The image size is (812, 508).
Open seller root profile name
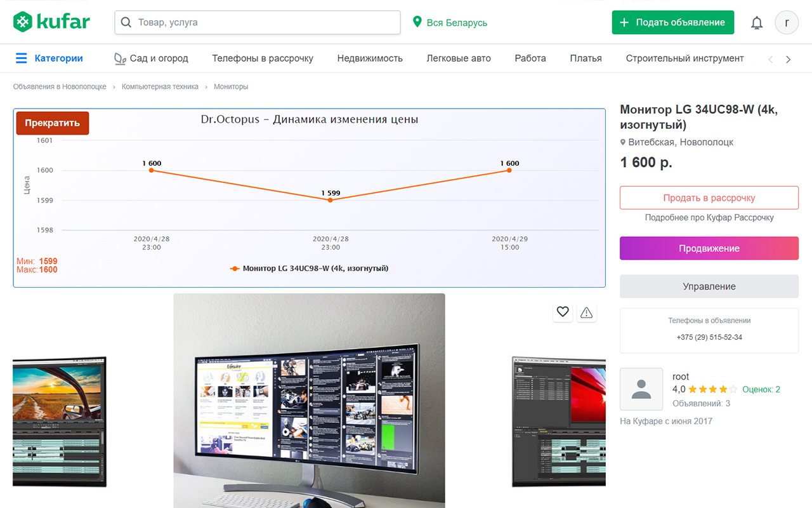[681, 377]
